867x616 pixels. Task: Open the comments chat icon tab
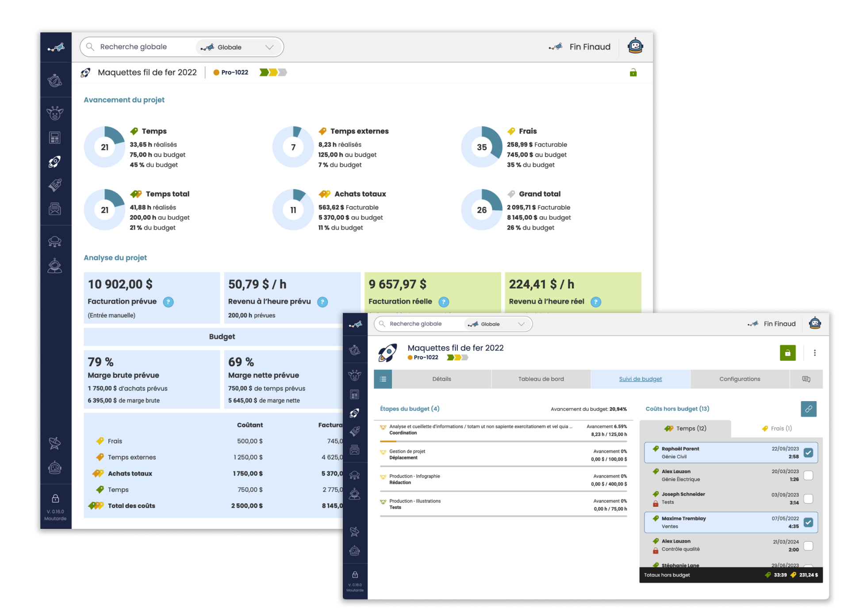806,379
